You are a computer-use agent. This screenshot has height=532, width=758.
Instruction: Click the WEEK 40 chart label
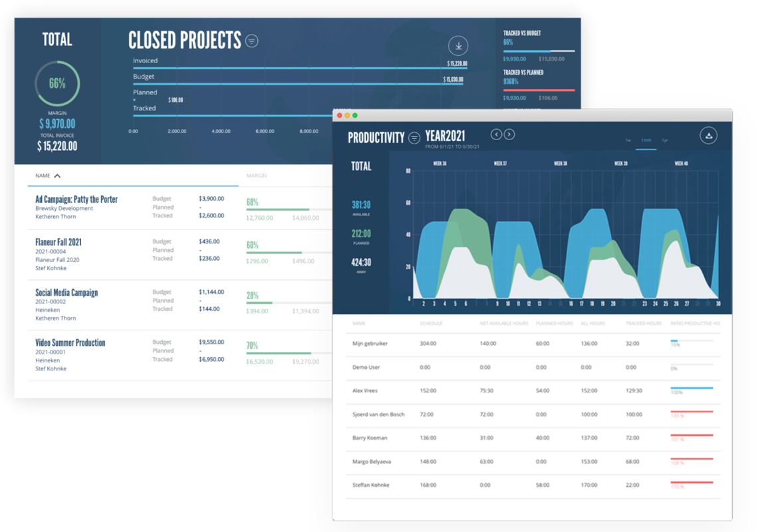[x=681, y=164]
